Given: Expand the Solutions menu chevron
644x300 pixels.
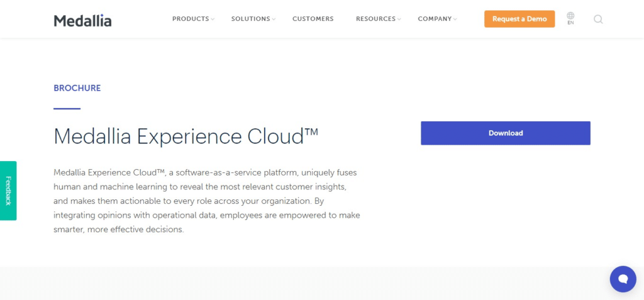Looking at the screenshot, I should point(274,19).
